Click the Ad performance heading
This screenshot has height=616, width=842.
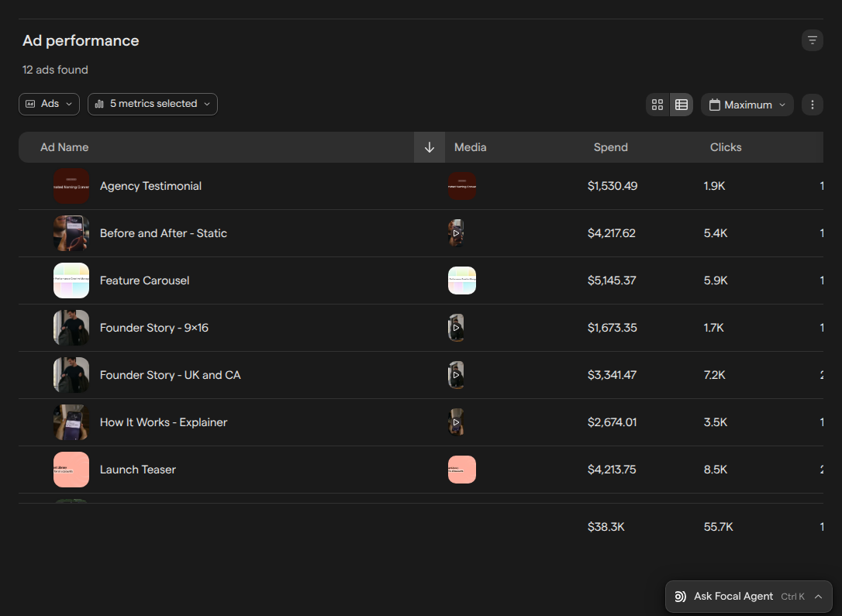click(x=81, y=41)
